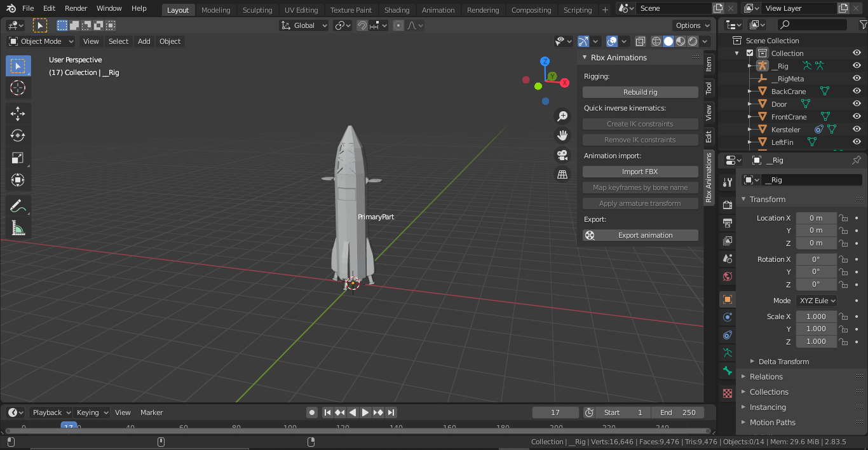Enable rendered viewport shading

tap(693, 41)
